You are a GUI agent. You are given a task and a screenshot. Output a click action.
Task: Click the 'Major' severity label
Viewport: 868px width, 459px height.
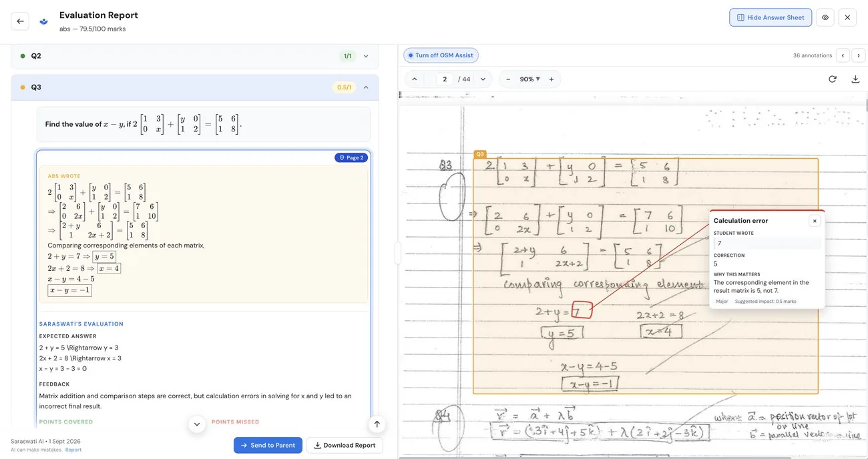[722, 302]
